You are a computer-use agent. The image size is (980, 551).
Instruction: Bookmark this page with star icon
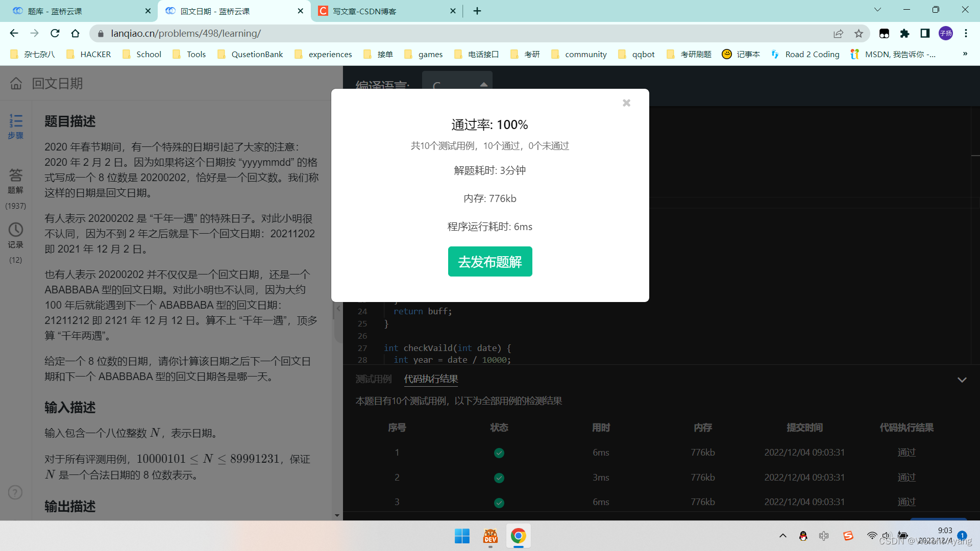tap(859, 33)
